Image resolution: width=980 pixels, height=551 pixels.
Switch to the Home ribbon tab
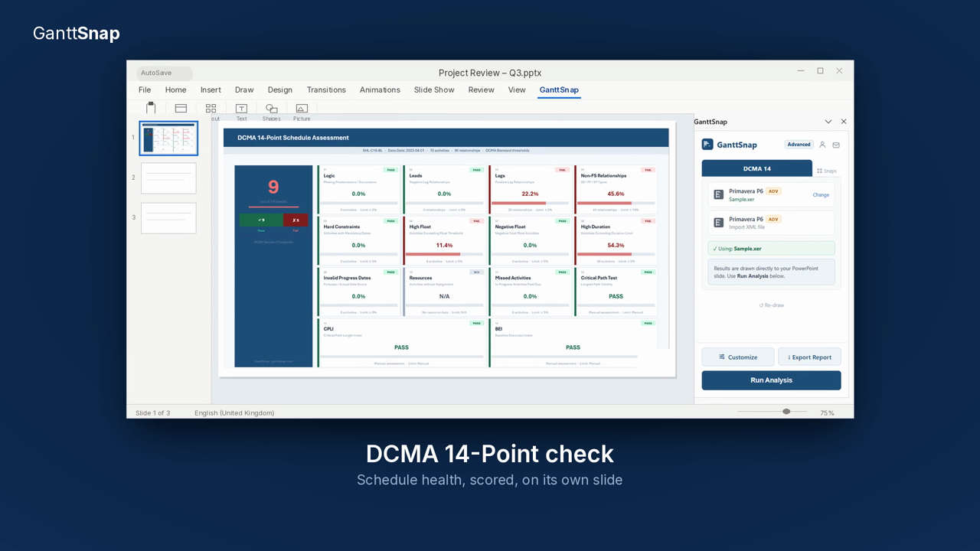175,90
